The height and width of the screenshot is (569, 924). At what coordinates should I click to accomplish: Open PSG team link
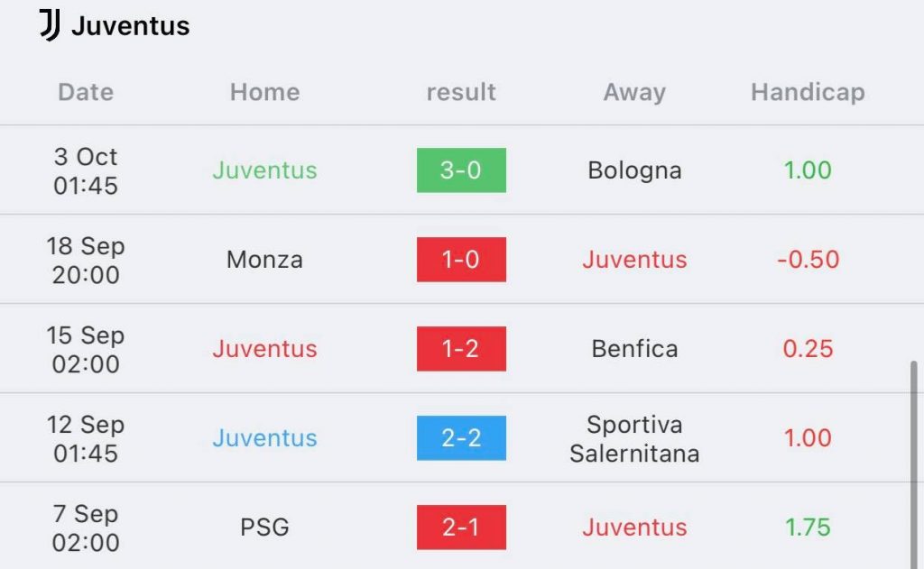pos(264,528)
